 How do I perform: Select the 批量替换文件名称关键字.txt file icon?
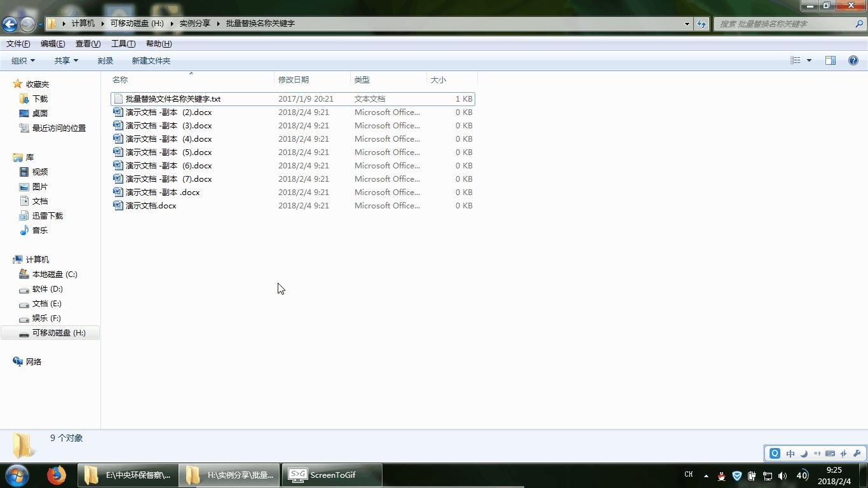coord(118,99)
